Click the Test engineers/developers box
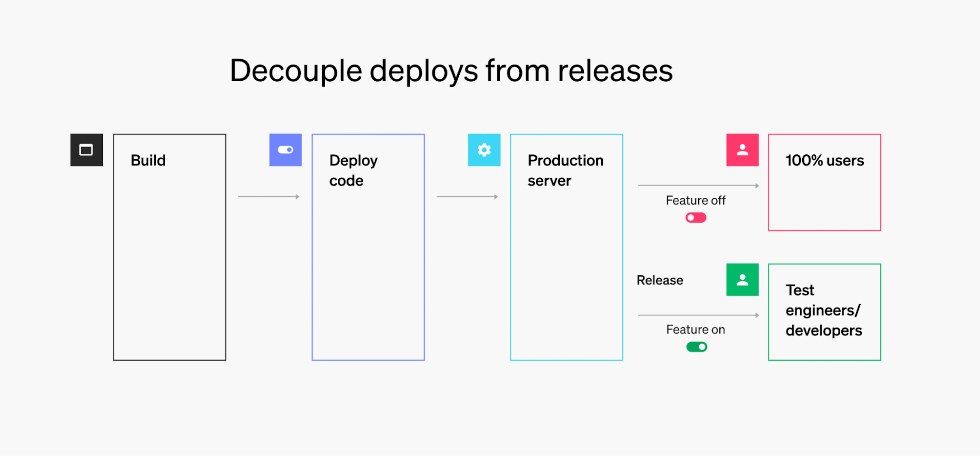Screen dimensions: 980x456 [x=824, y=312]
